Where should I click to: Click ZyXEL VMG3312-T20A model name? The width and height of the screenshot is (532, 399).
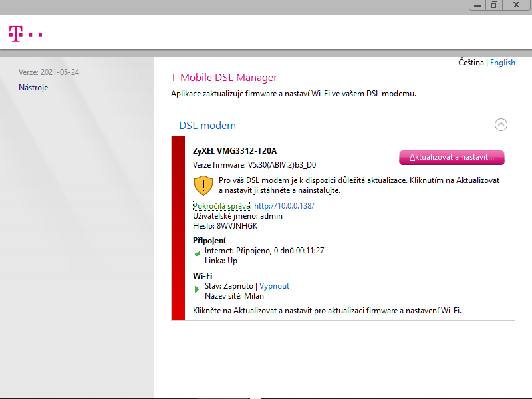point(235,151)
